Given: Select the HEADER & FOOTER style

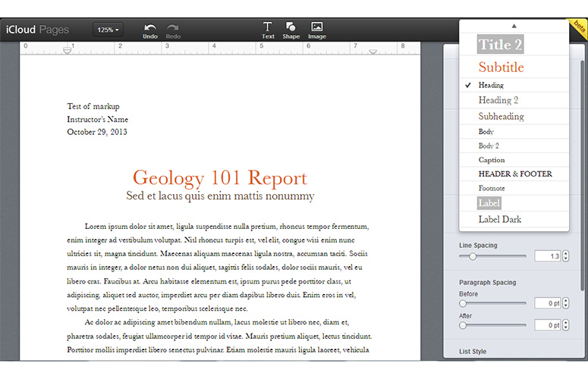Looking at the screenshot, I should click(x=514, y=174).
